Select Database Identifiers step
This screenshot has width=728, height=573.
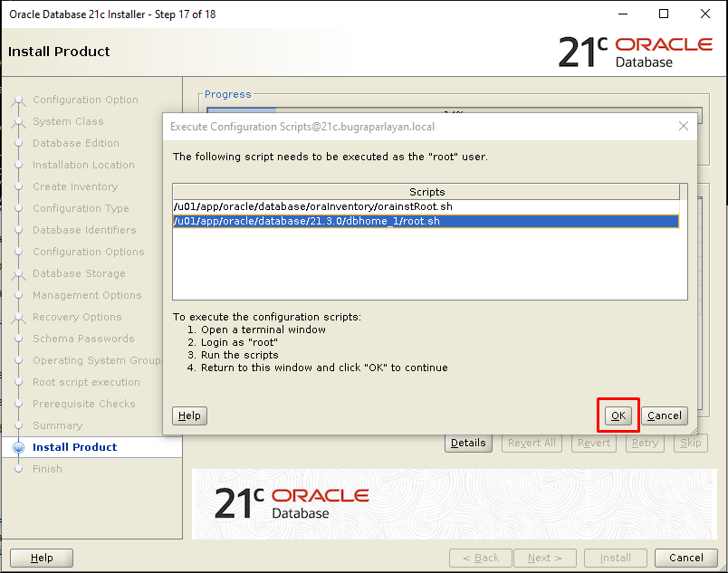[x=84, y=230]
